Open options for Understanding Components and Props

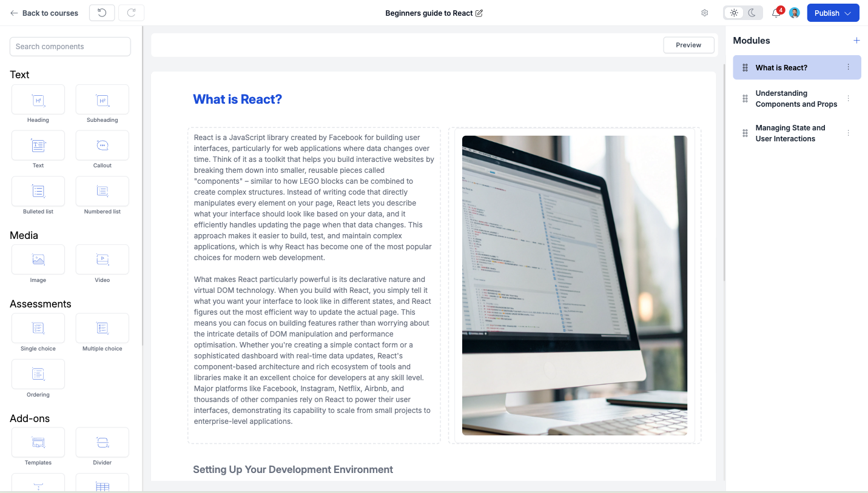click(x=848, y=98)
